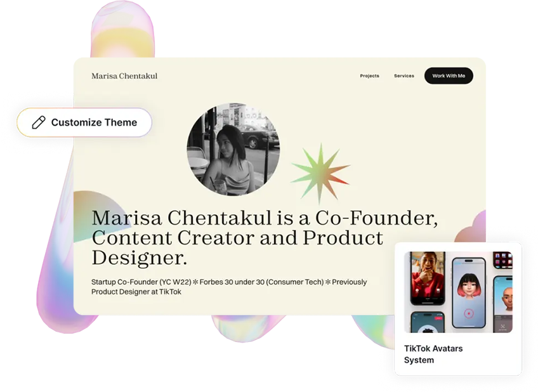
Task: Open the Services nav item
Action: tap(404, 75)
